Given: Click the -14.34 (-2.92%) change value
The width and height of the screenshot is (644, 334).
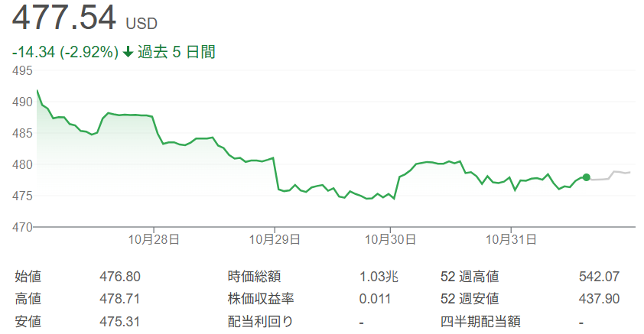Looking at the screenshot, I should click(x=65, y=53).
